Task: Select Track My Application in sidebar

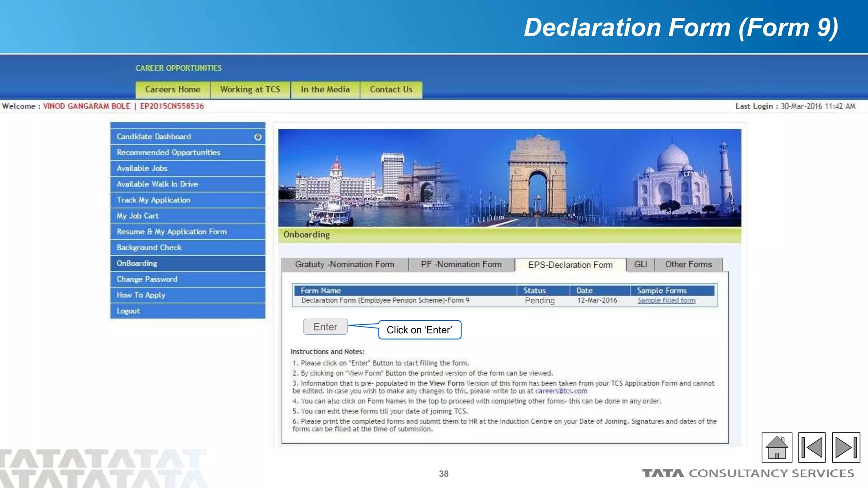Action: [153, 200]
